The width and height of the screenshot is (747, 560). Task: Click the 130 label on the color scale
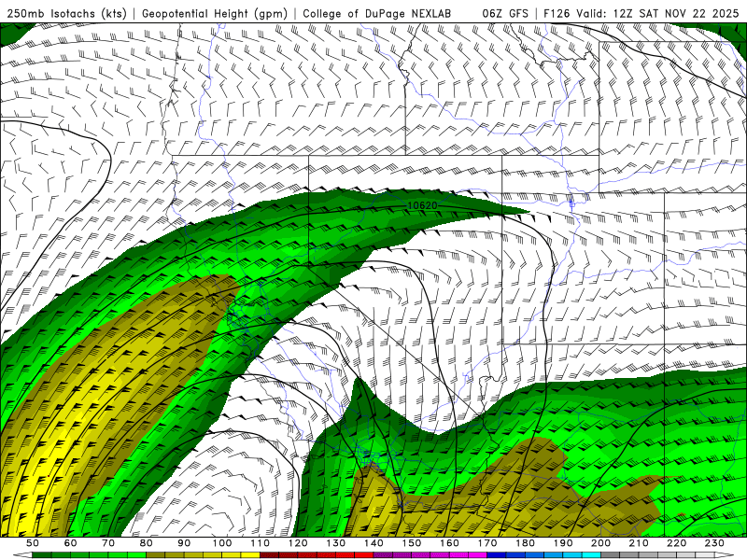[335, 543]
